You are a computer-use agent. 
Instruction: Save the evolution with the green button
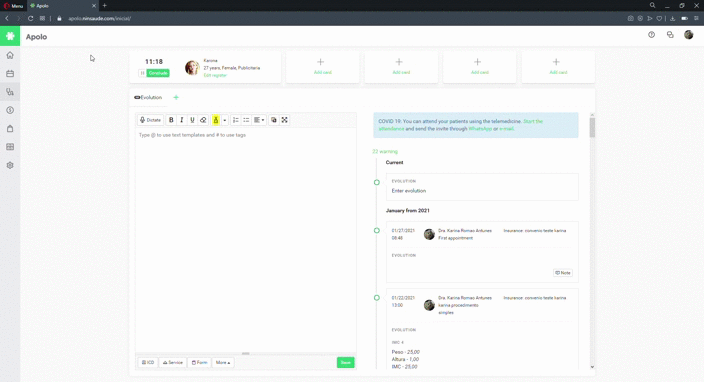click(345, 362)
